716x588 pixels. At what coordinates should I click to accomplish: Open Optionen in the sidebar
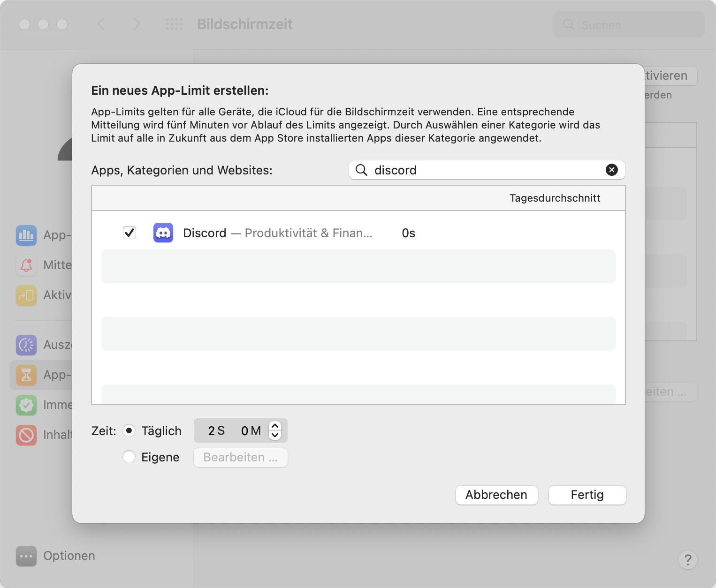(55, 556)
